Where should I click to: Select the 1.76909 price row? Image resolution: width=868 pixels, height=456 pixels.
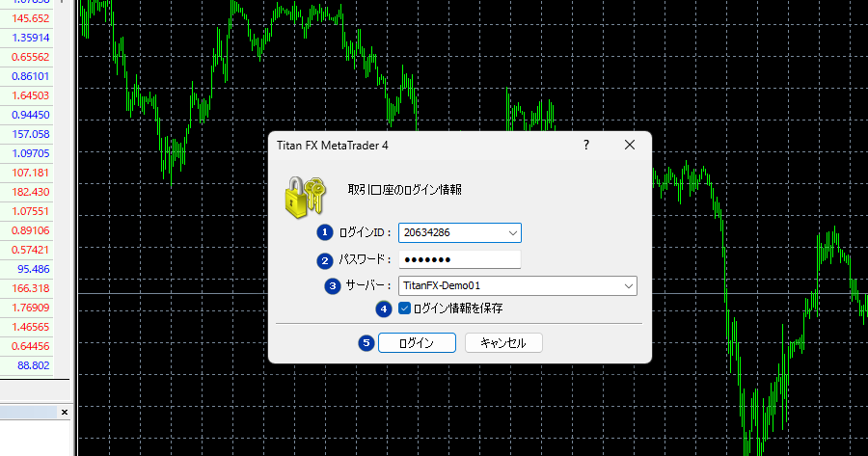(x=27, y=308)
